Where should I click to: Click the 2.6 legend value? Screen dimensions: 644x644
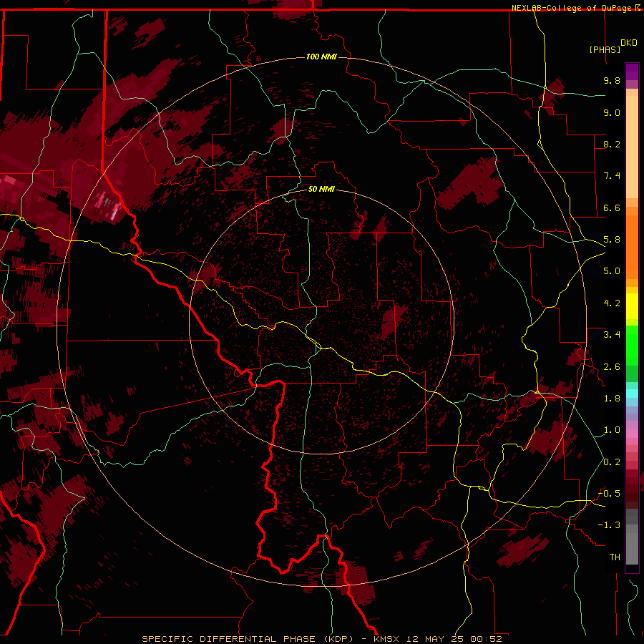tap(612, 367)
